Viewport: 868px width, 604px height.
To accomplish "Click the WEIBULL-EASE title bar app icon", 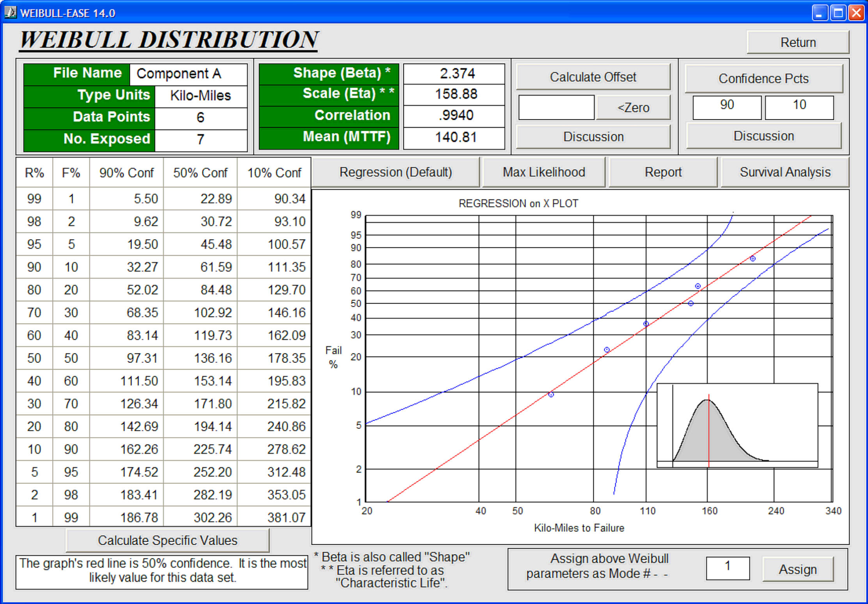I will pyautogui.click(x=10, y=12).
